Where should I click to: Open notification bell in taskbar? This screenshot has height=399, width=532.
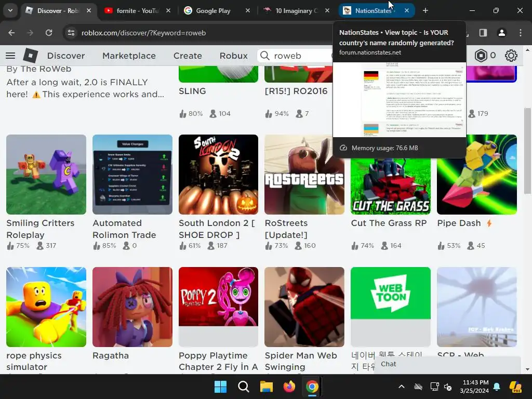(497, 387)
